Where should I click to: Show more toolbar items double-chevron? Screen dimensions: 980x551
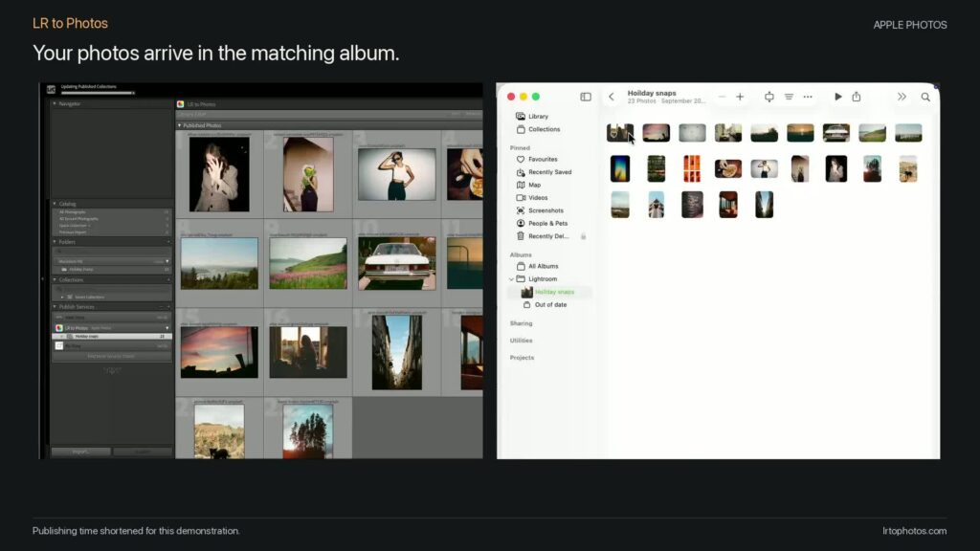point(902,97)
